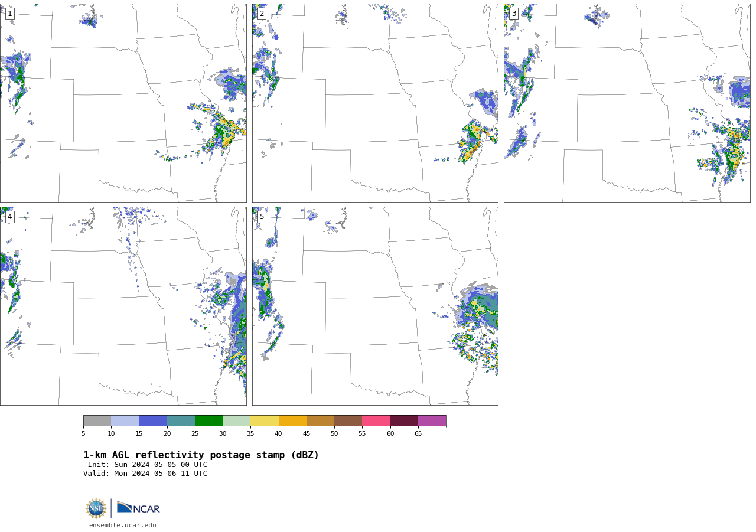Click the colorbar tick label 5
Screen dimensions: 756x532
click(83, 434)
